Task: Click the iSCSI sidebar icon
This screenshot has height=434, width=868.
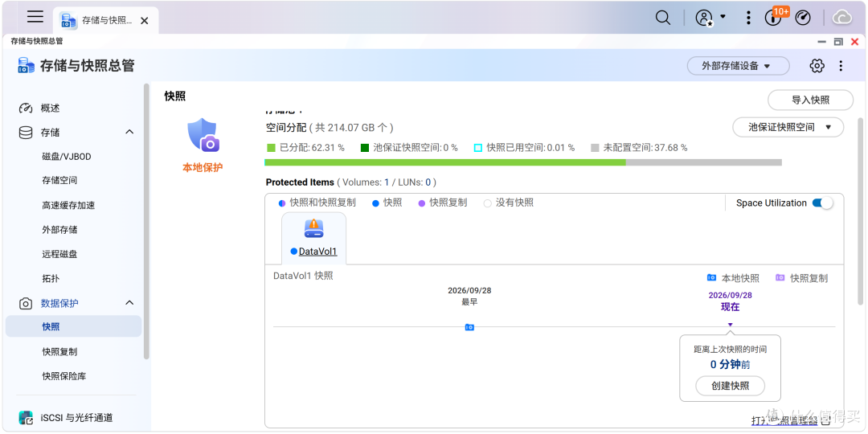Action: [x=26, y=418]
